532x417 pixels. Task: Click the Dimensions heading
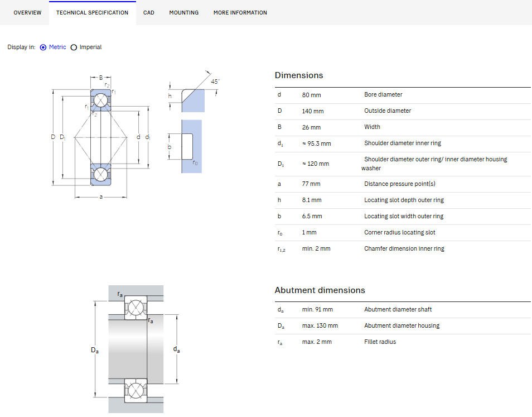click(299, 75)
